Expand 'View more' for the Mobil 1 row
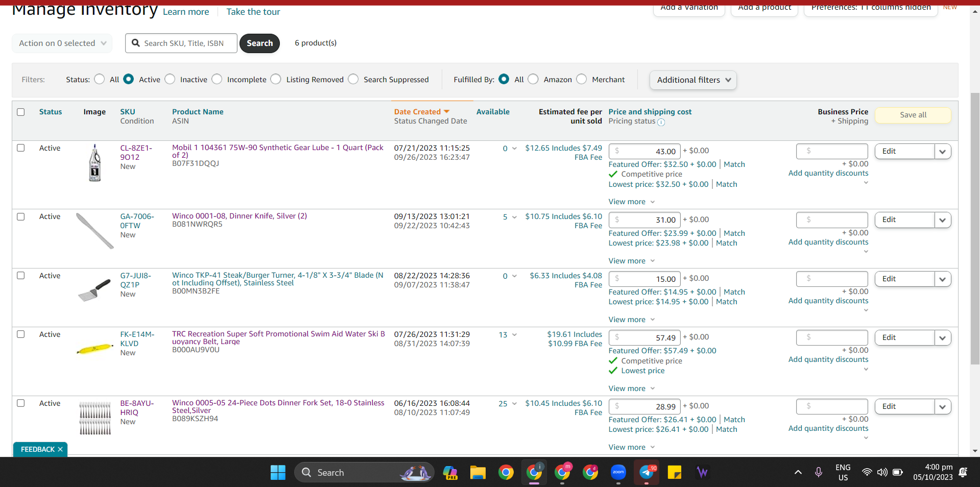The height and width of the screenshot is (487, 980). 632,202
